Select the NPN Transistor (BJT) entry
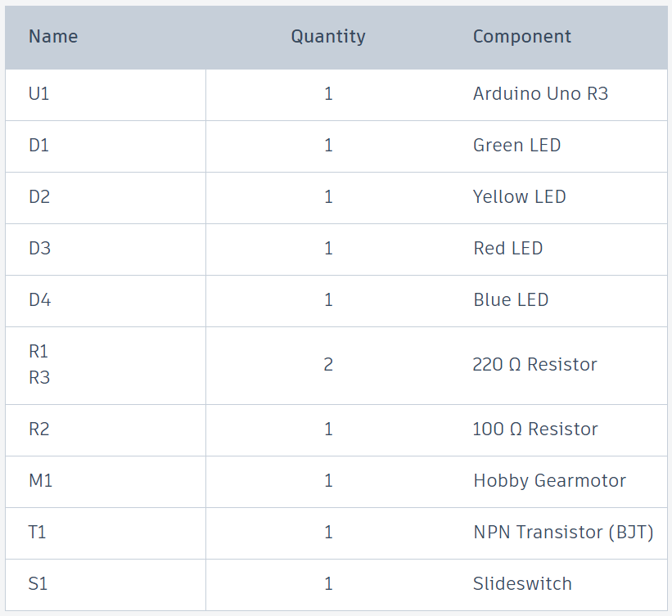The height and width of the screenshot is (616, 672). [x=563, y=533]
